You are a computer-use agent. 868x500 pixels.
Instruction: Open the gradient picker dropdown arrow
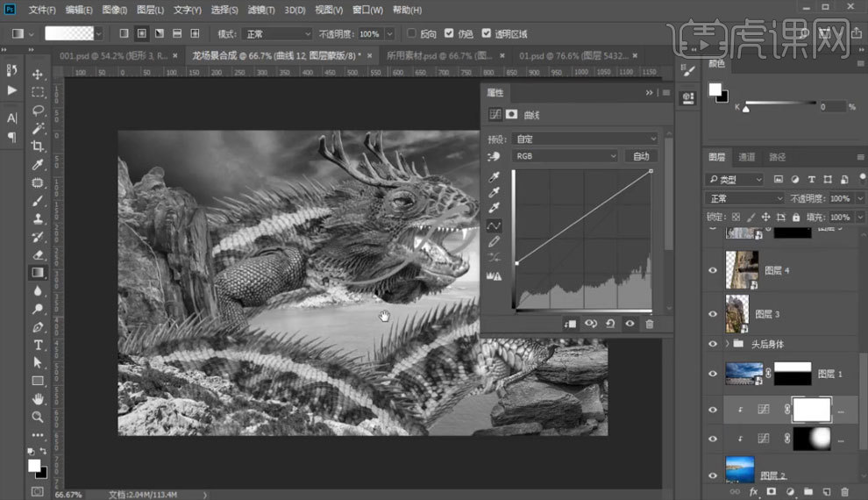point(98,34)
